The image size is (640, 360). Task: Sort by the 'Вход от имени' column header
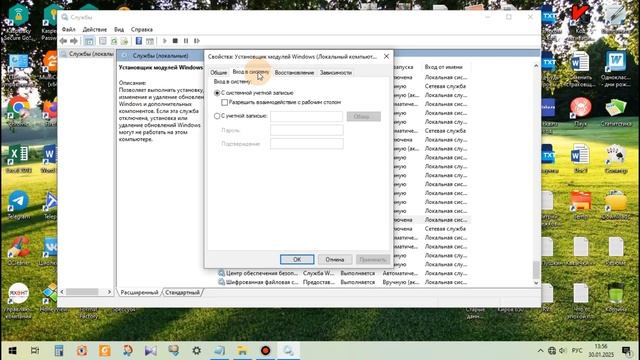click(x=444, y=67)
